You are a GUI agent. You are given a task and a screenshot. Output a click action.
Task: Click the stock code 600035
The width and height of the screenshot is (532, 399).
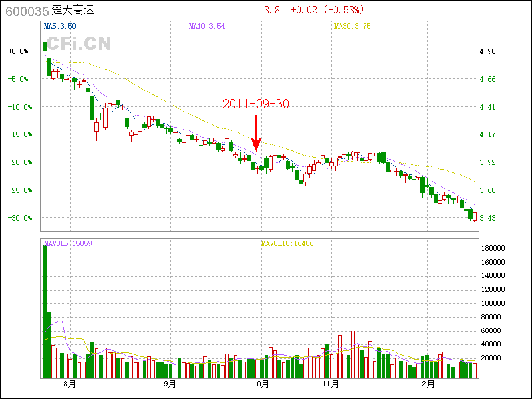[27, 11]
